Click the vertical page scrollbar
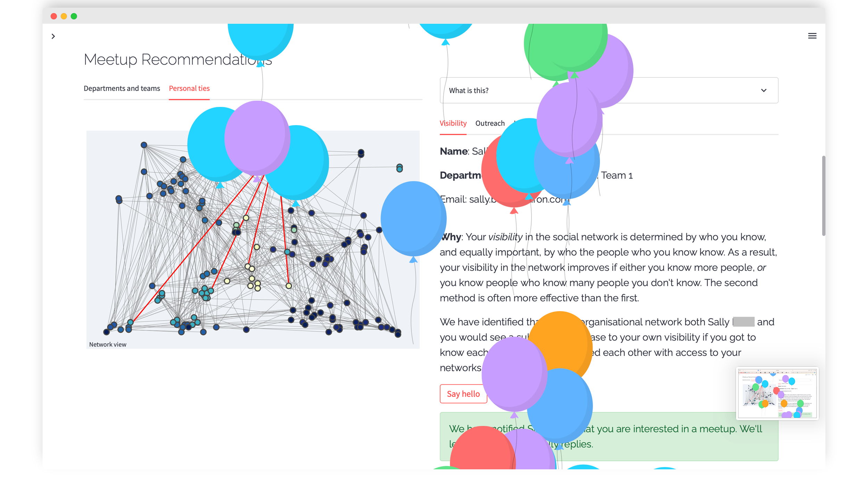 point(823,195)
